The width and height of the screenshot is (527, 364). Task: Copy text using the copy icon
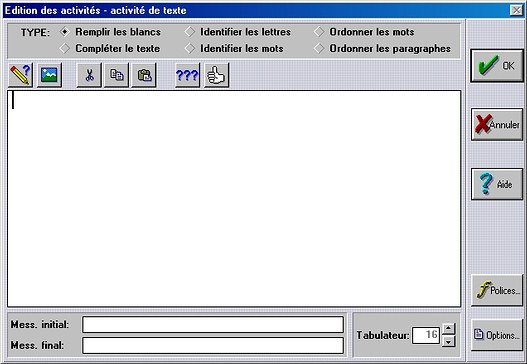click(x=116, y=75)
